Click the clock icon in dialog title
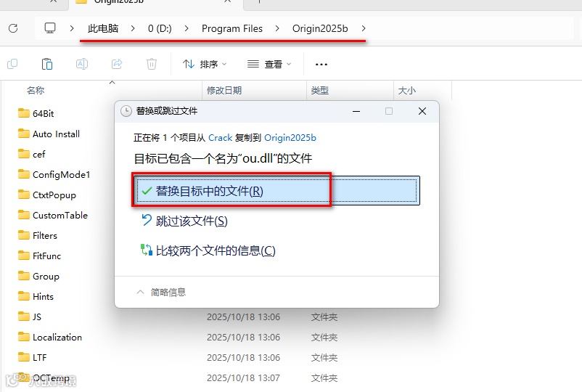The image size is (582, 392). (x=126, y=111)
